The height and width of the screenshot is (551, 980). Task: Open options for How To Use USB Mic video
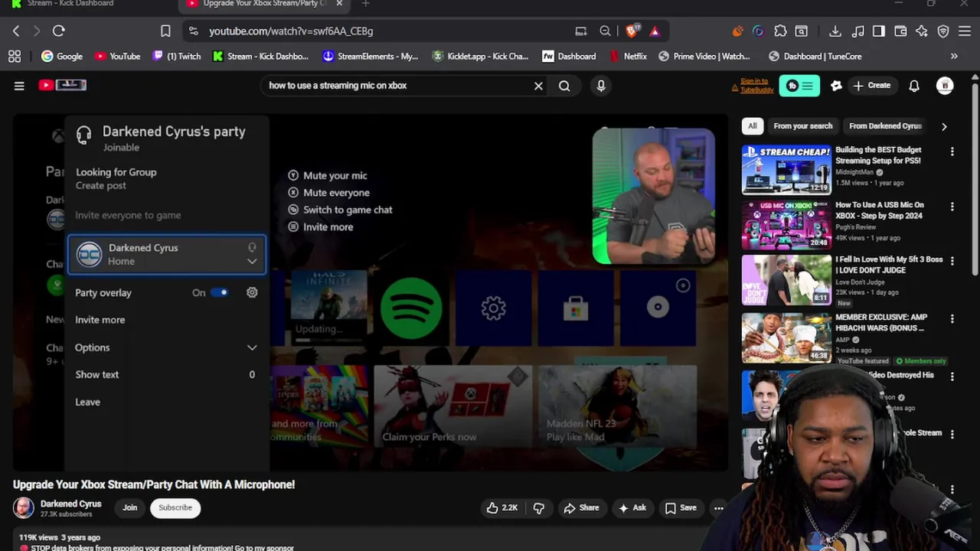(952, 207)
